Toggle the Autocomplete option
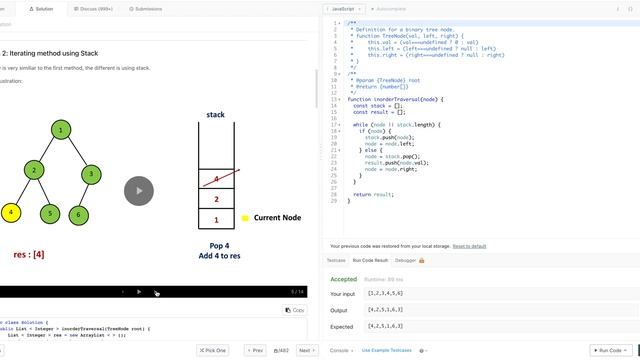This screenshot has height=360, width=640. pos(388,9)
